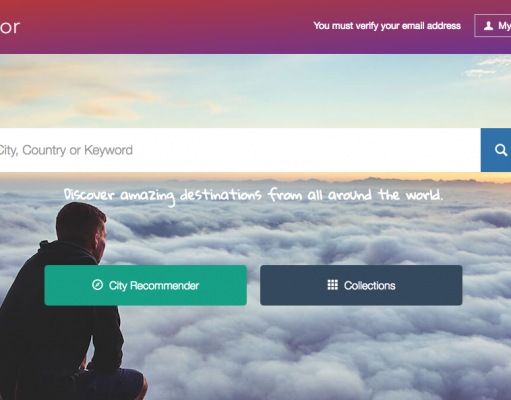
Task: Click the user silhouette icon in header
Action: click(488, 26)
